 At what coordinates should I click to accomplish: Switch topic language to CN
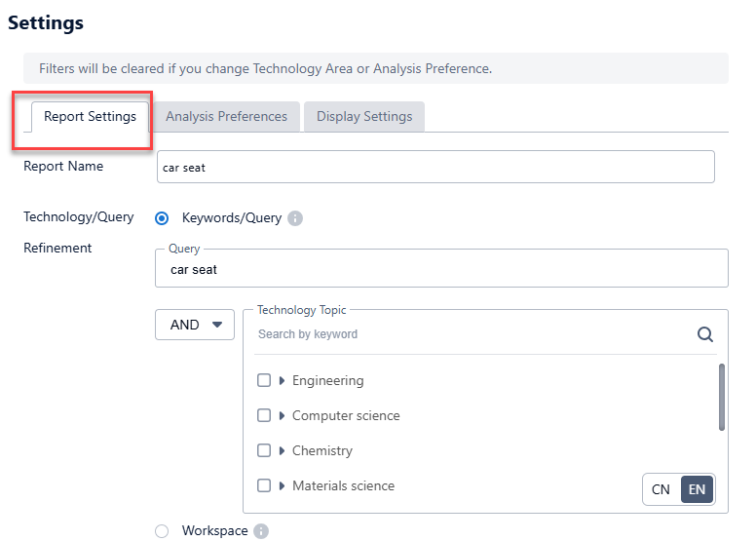661,489
